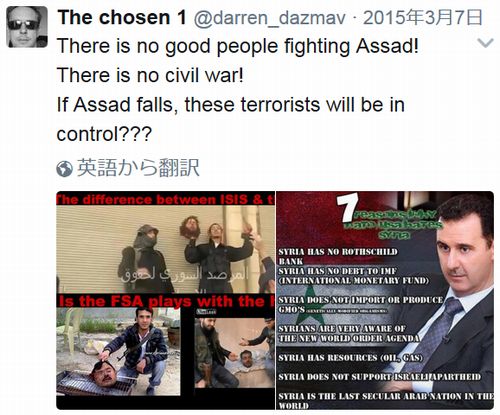Click the red 'The difference between ISIS' banner

[x=166, y=199]
